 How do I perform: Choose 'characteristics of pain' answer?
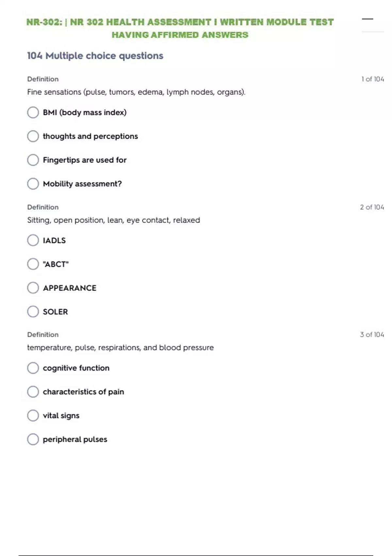tap(33, 391)
